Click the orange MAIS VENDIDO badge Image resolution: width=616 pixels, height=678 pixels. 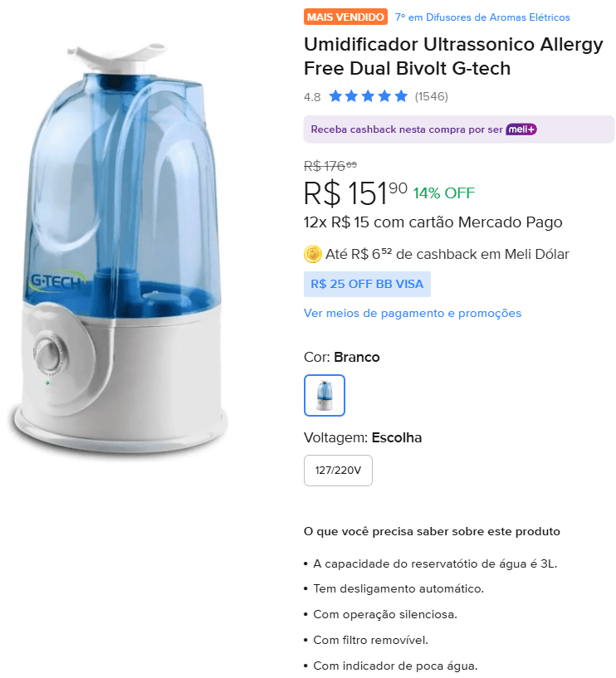(x=345, y=17)
